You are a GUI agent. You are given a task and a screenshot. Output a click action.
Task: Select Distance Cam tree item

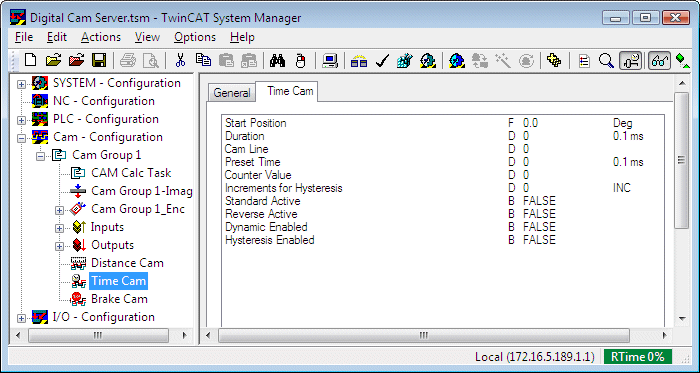[127, 263]
